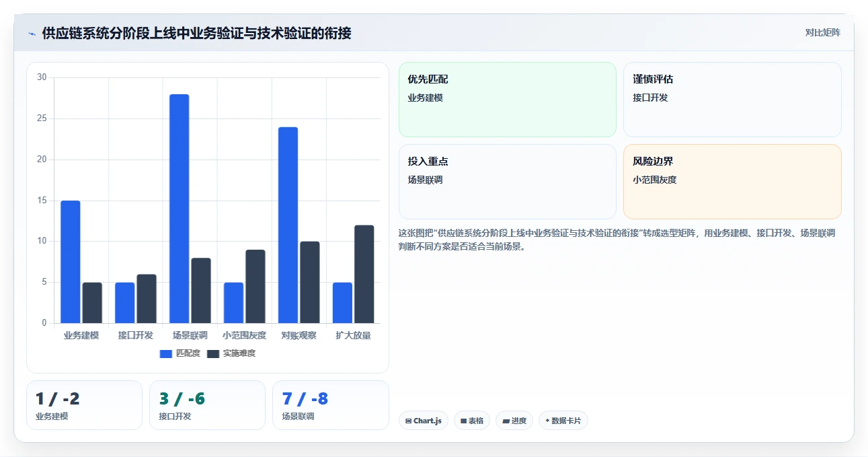Click the y-axis value 30

coord(42,77)
